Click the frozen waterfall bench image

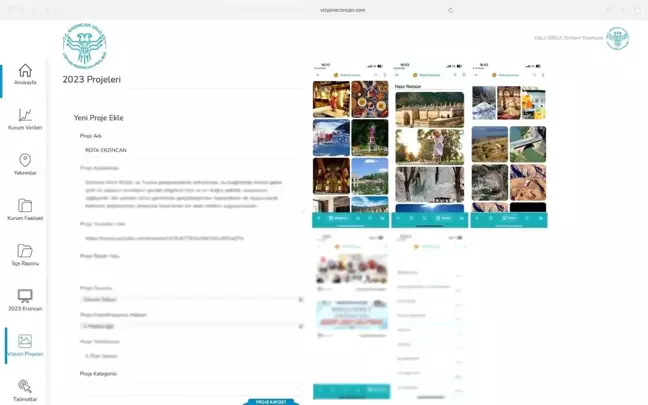pyautogui.click(x=430, y=184)
